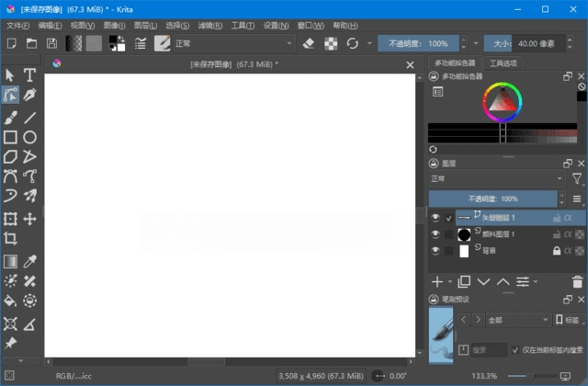Select the Freehand Brush tool

point(10,117)
